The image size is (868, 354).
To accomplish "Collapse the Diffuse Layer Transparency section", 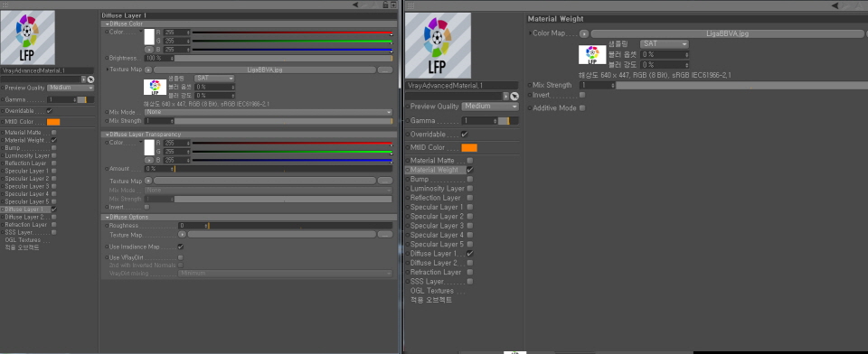I will click(x=106, y=135).
